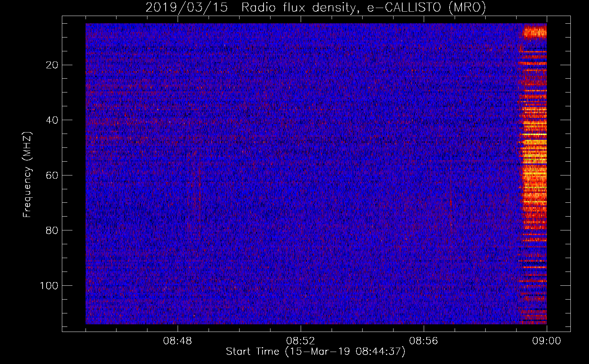Viewport: 589px width, 364px height.
Task: Click the 100 MHz frequency tick label
Action: pyautogui.click(x=49, y=286)
